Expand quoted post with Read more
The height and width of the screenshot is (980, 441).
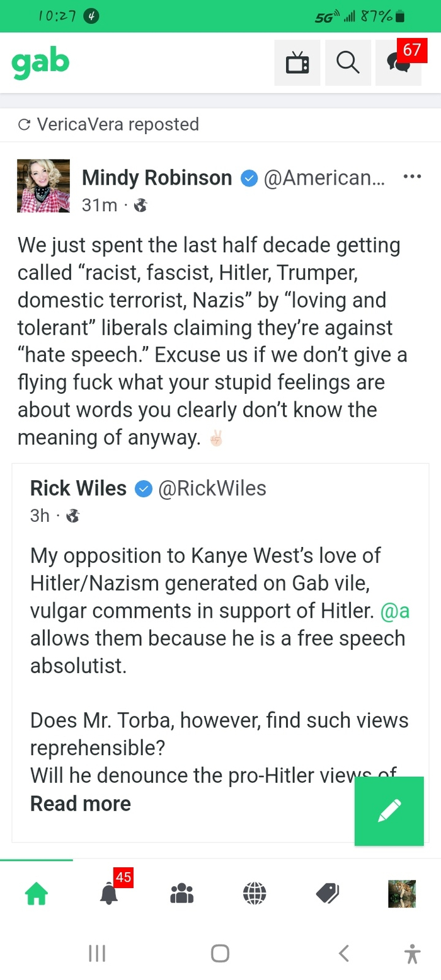81,804
